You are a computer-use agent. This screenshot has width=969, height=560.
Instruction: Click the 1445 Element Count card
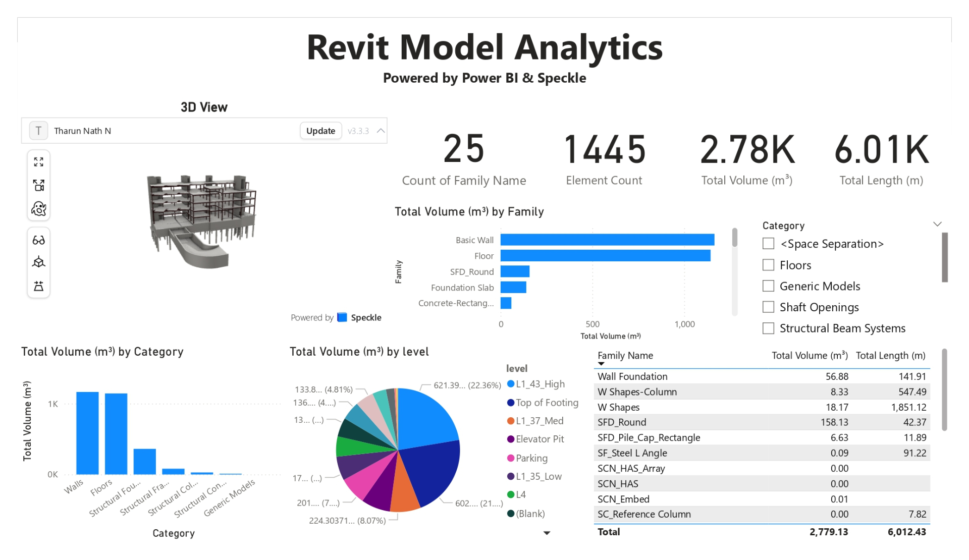click(604, 159)
